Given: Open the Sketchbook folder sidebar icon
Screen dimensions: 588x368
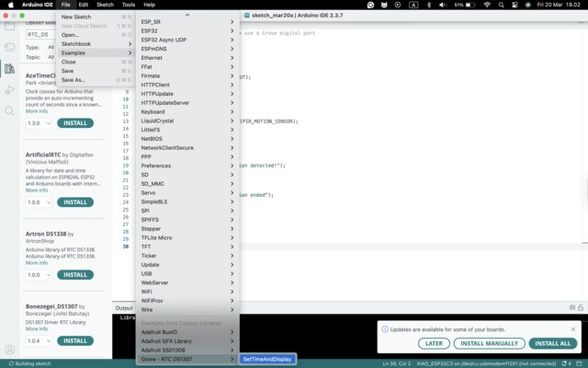Looking at the screenshot, I should coord(9,27).
